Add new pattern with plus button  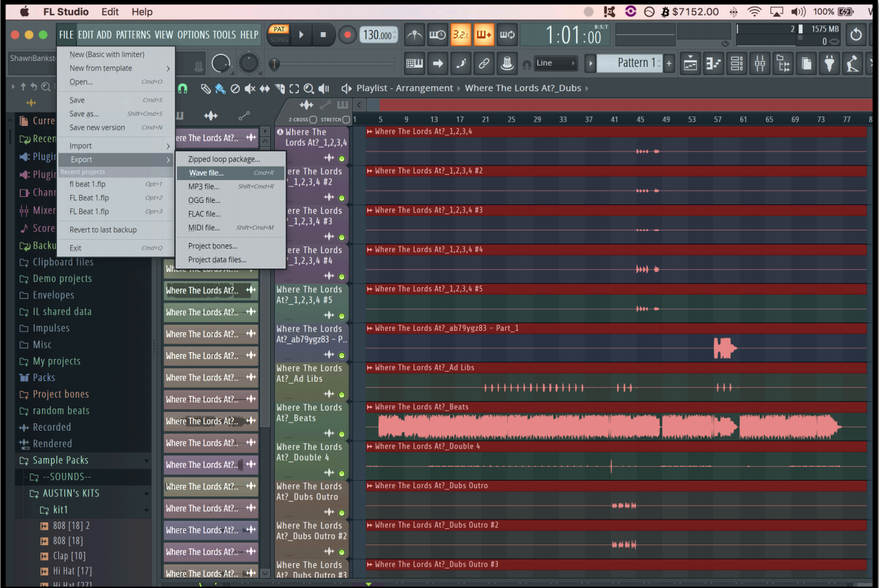(669, 64)
